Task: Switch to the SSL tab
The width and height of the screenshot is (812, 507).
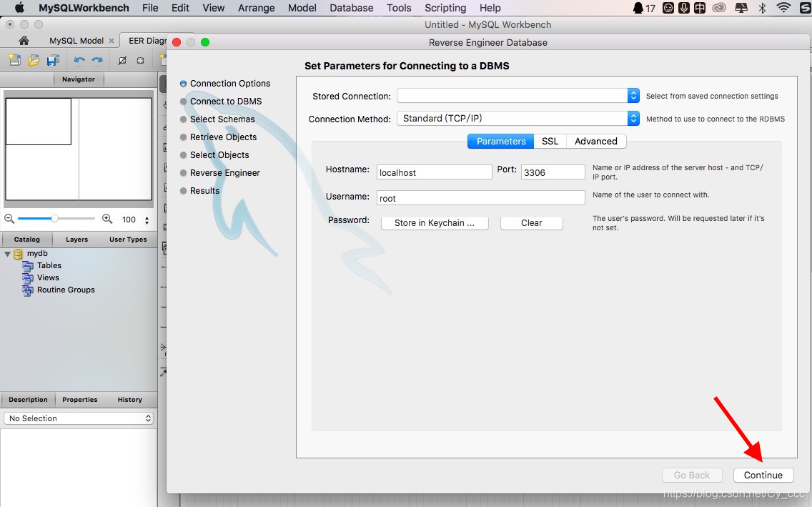Action: click(x=550, y=142)
